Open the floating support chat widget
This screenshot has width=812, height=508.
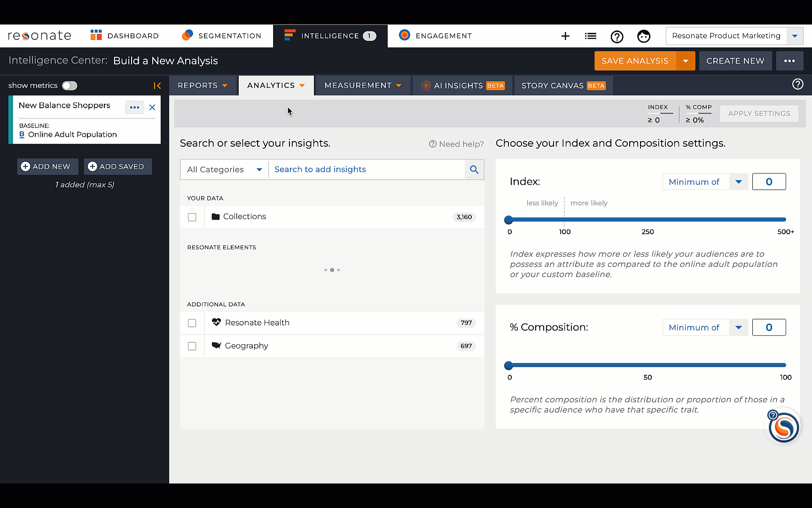[783, 427]
